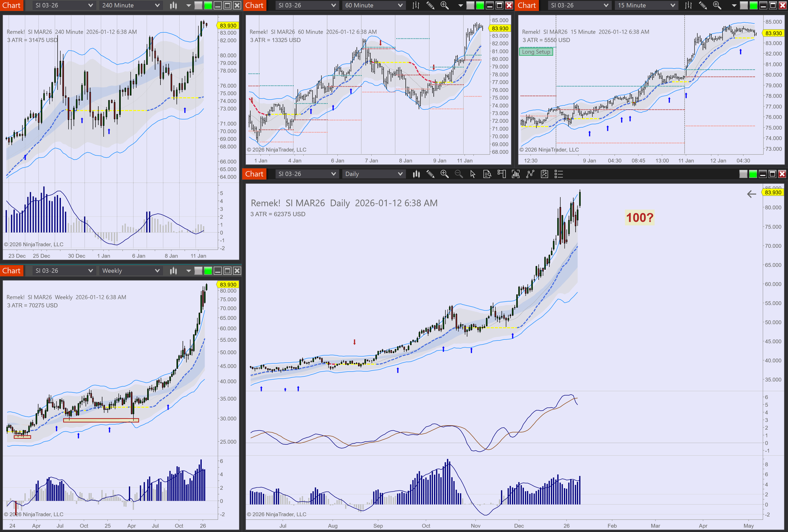The height and width of the screenshot is (532, 788).
Task: Click the Long Setup label on 15 Minute chart
Action: (536, 52)
